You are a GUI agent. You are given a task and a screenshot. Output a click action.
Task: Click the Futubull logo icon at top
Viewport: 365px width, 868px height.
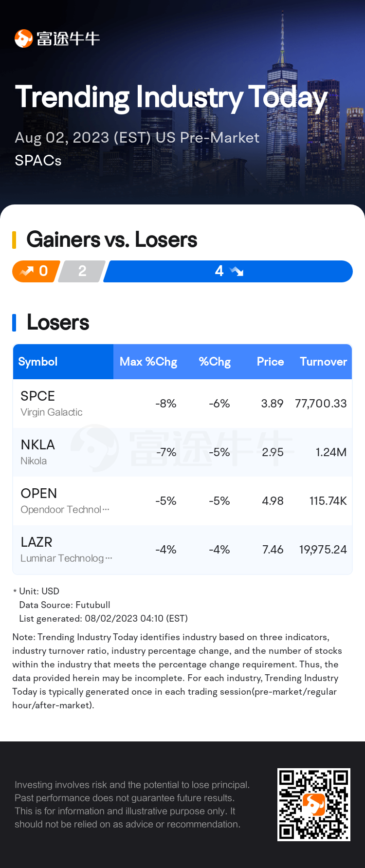click(x=23, y=38)
